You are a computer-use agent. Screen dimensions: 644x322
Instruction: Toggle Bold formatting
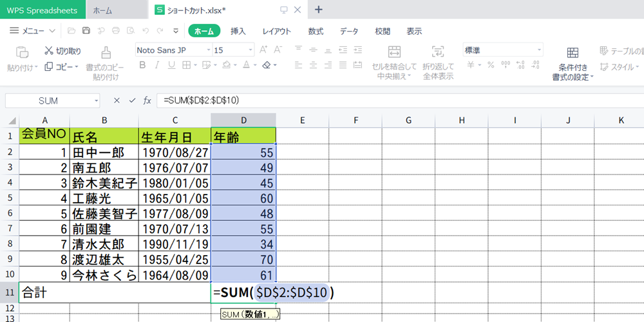pyautogui.click(x=142, y=65)
